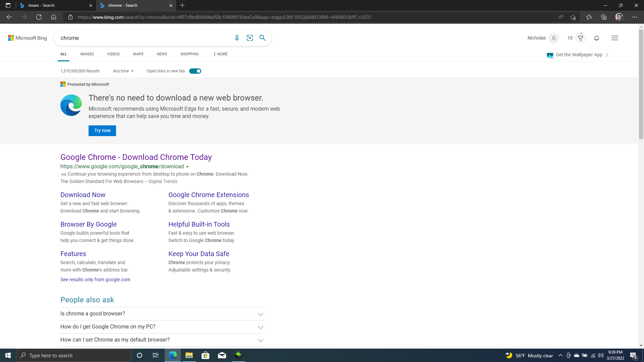Image resolution: width=644 pixels, height=362 pixels.
Task: Open notifications bell icon
Action: coord(596,38)
